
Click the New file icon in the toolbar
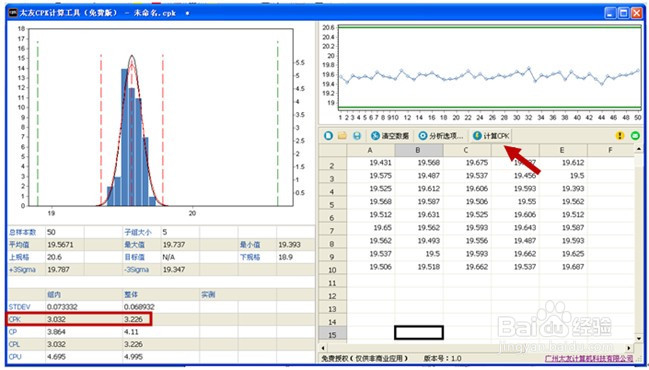point(328,135)
